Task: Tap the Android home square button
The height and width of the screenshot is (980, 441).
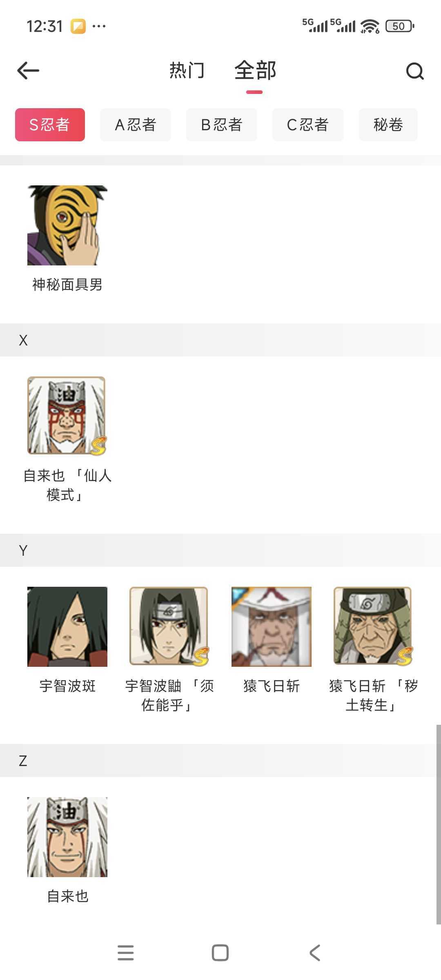Action: tap(220, 953)
